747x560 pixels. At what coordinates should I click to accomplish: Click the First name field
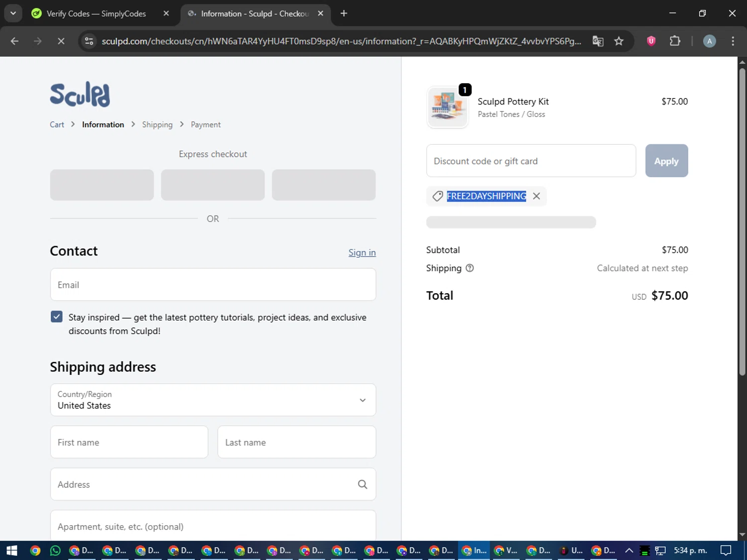[x=129, y=442]
